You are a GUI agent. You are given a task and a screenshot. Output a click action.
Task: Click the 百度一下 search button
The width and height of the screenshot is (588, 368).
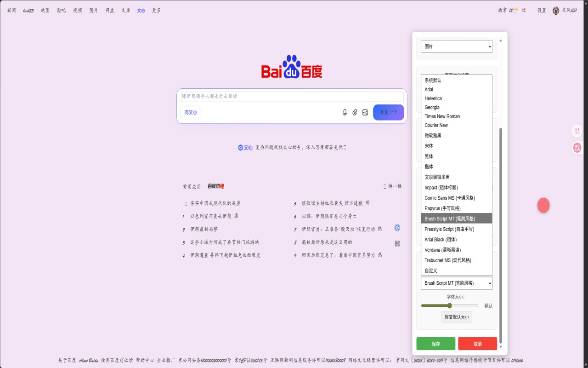[x=389, y=112]
